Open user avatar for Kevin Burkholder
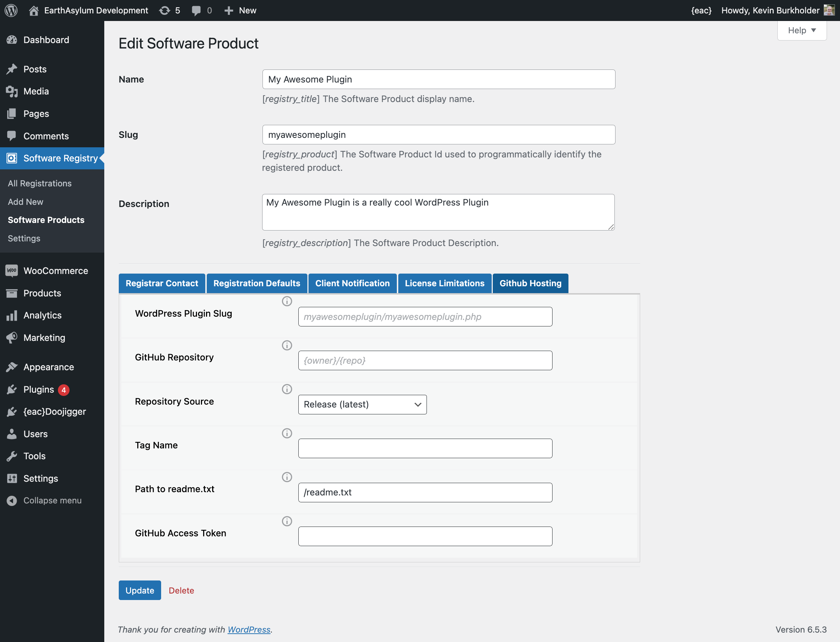The width and height of the screenshot is (840, 642). coord(828,10)
